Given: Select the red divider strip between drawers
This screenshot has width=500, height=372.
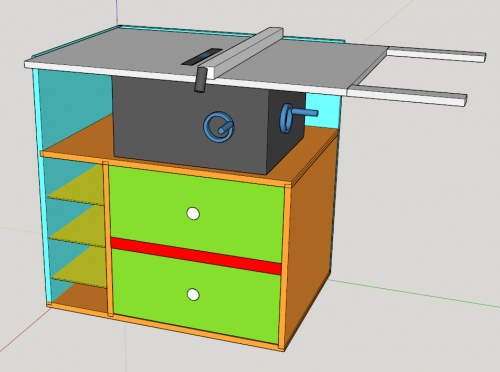Looking at the screenshot, I should (196, 256).
